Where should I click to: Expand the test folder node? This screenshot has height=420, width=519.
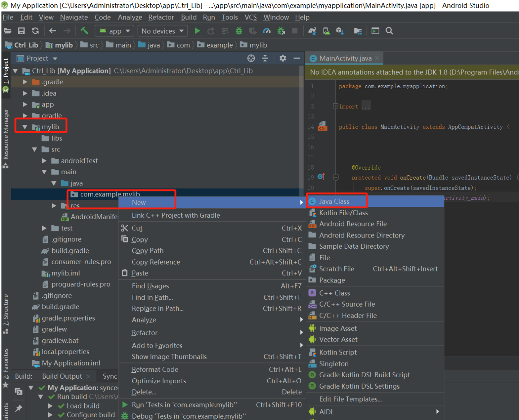(x=44, y=228)
